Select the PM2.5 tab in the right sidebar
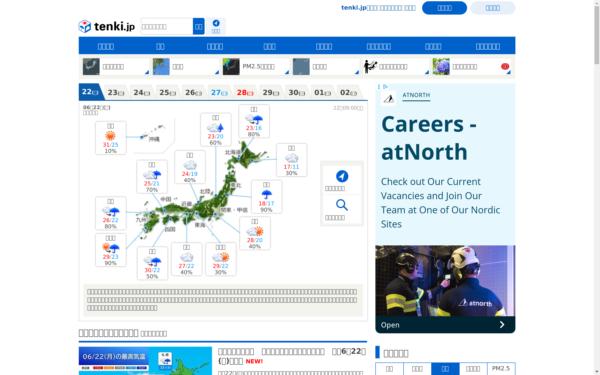600x375 pixels. coord(501,368)
